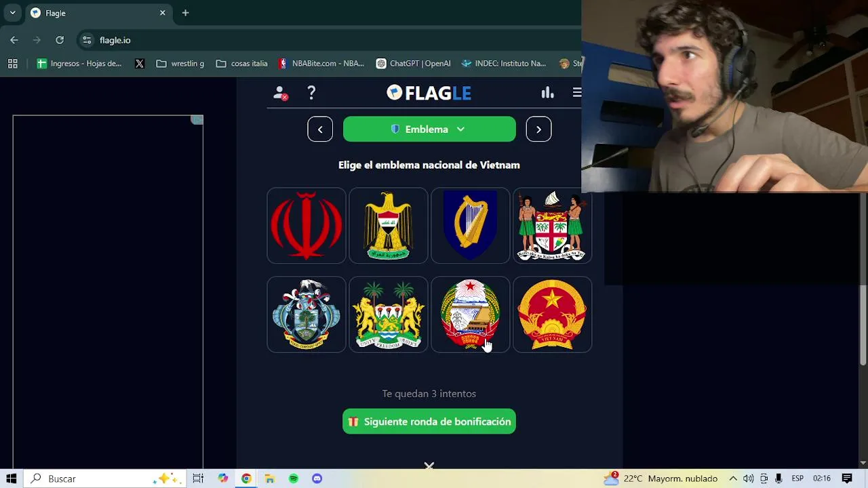This screenshot has width=868, height=488.
Task: Open Ingresos - Hojas de... bookmark
Action: click(x=79, y=64)
